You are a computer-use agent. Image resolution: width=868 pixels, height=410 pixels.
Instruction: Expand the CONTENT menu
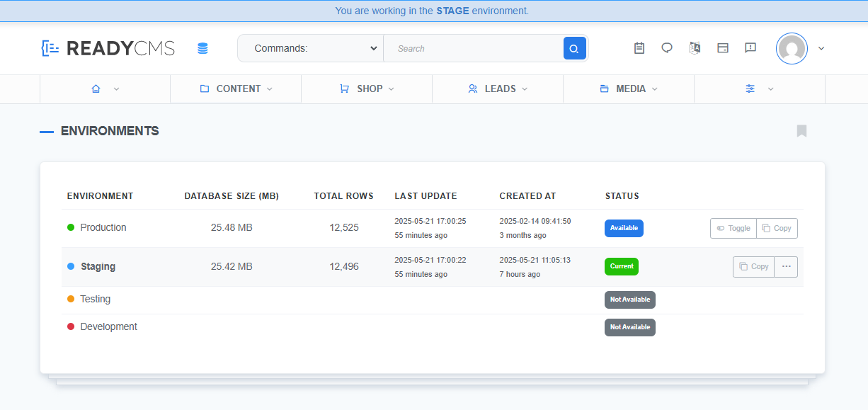tap(236, 89)
